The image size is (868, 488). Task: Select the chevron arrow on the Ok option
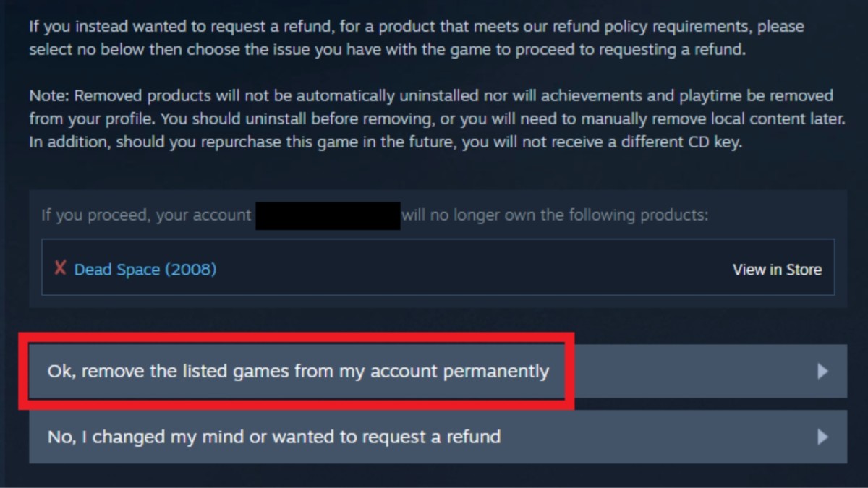click(823, 371)
